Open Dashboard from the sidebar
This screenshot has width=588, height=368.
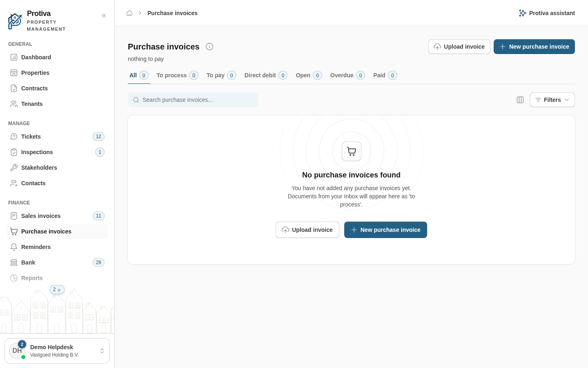click(x=57, y=57)
